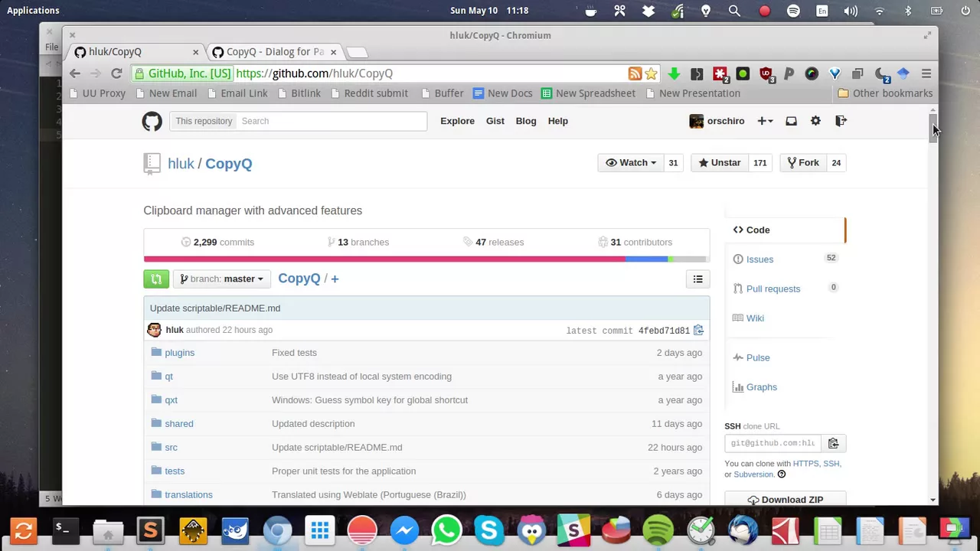Screen dimensions: 980x551
Task: Switch clone URL to HTTPS
Action: tap(805, 464)
